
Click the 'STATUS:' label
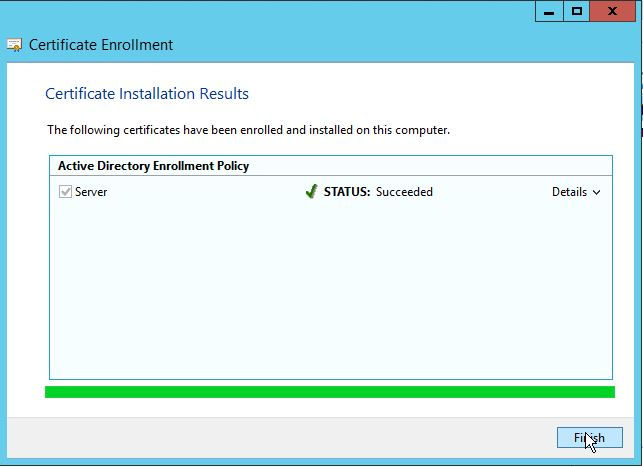[x=347, y=192]
